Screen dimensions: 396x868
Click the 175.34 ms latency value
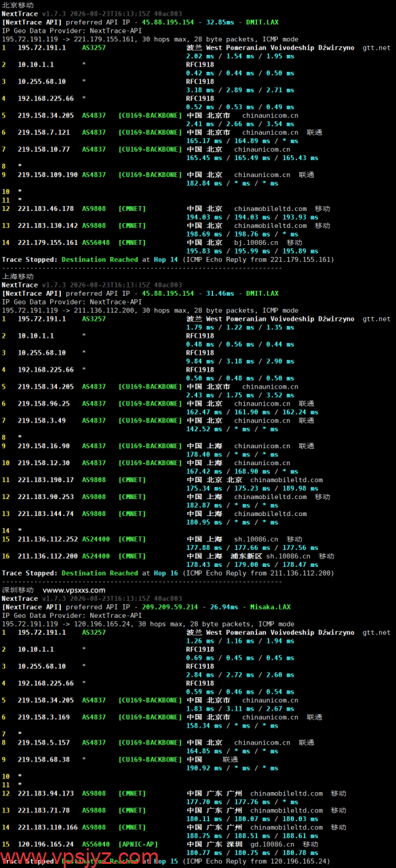click(x=204, y=488)
